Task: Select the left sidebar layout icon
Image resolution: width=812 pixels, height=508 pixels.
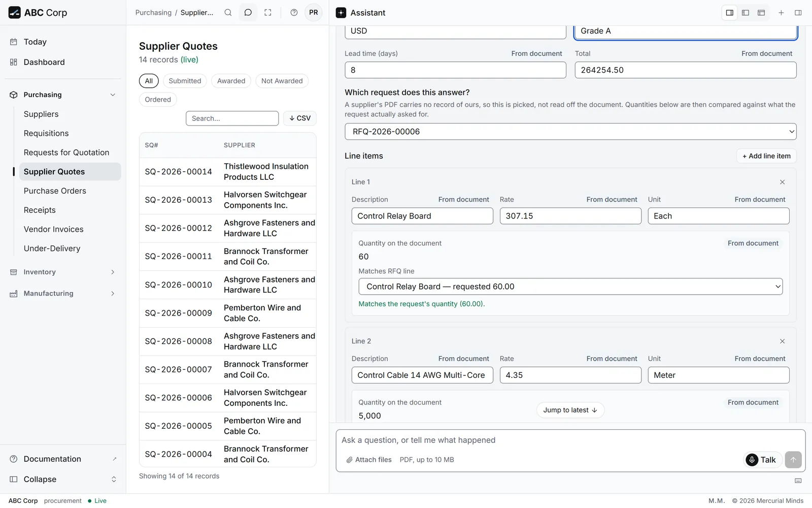Action: (746, 13)
